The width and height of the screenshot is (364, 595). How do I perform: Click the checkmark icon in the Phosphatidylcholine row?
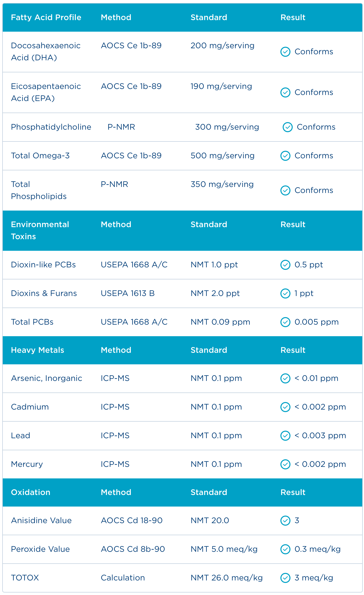[x=287, y=127]
